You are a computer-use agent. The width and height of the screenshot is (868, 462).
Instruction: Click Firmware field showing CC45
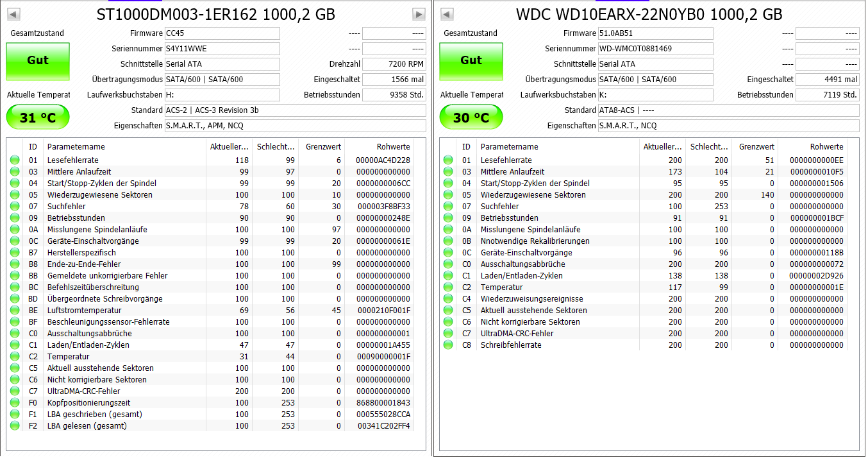click(x=222, y=33)
